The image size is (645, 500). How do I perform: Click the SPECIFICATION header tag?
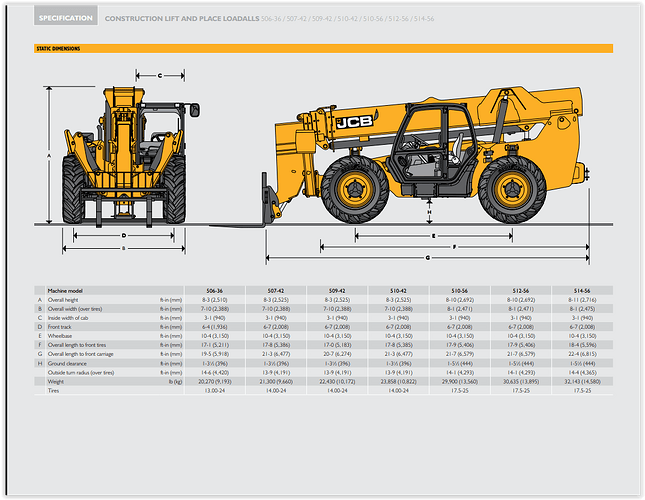(x=66, y=16)
